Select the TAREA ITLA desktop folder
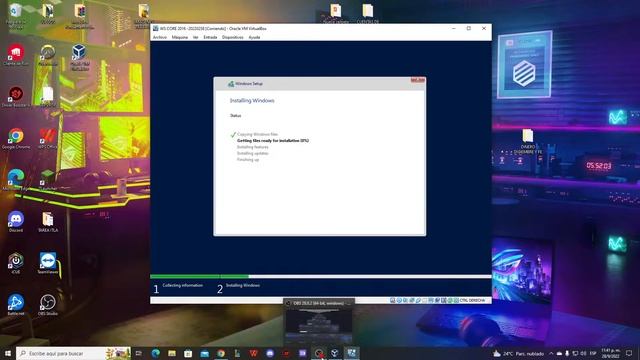The height and width of the screenshot is (360, 640). (x=48, y=222)
